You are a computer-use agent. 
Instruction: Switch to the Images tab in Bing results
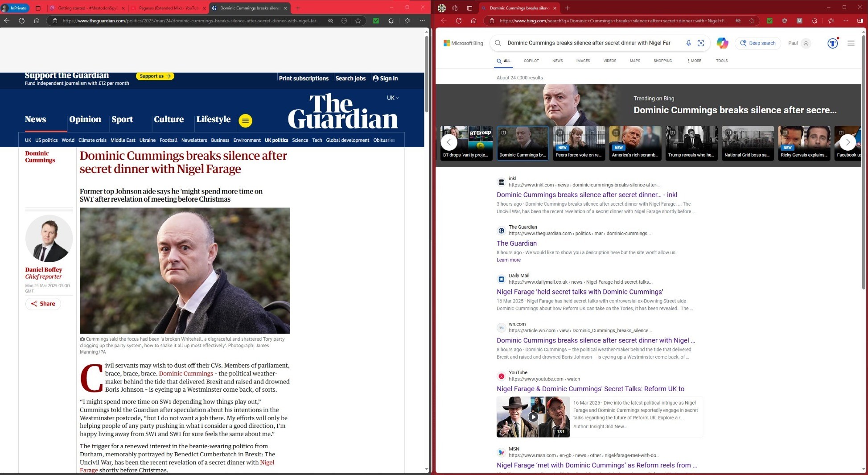583,61
